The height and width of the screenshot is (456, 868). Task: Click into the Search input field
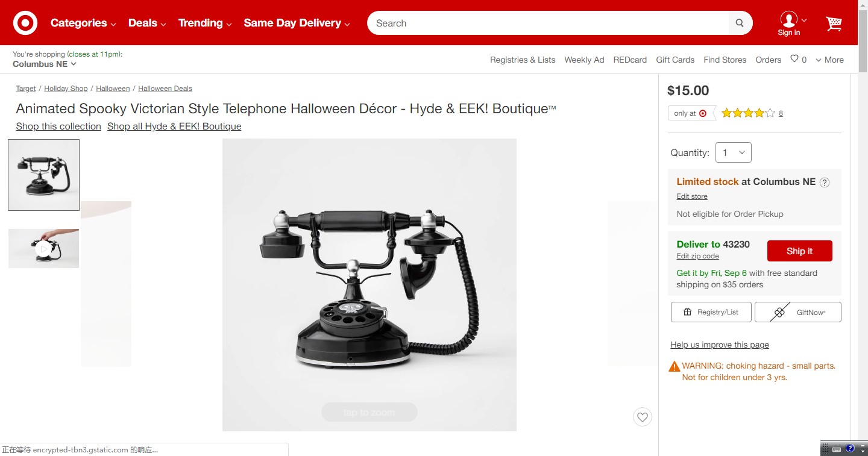tap(549, 23)
